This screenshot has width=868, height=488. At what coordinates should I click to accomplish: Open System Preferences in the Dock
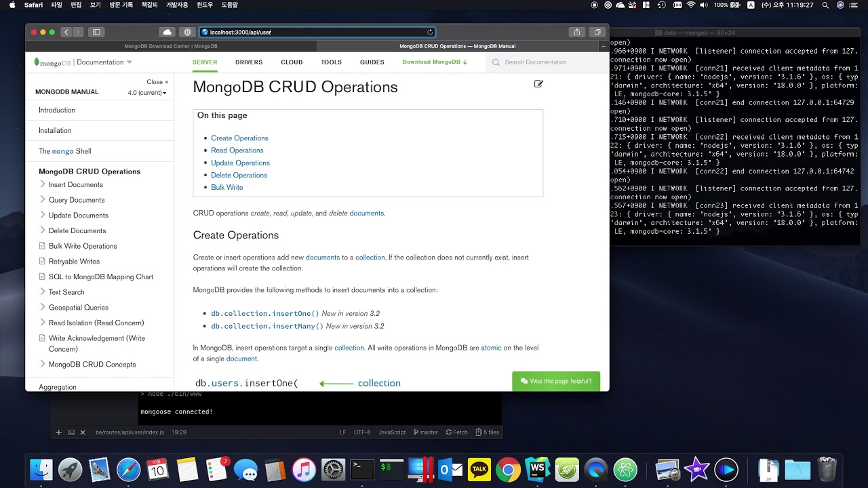pyautogui.click(x=333, y=469)
